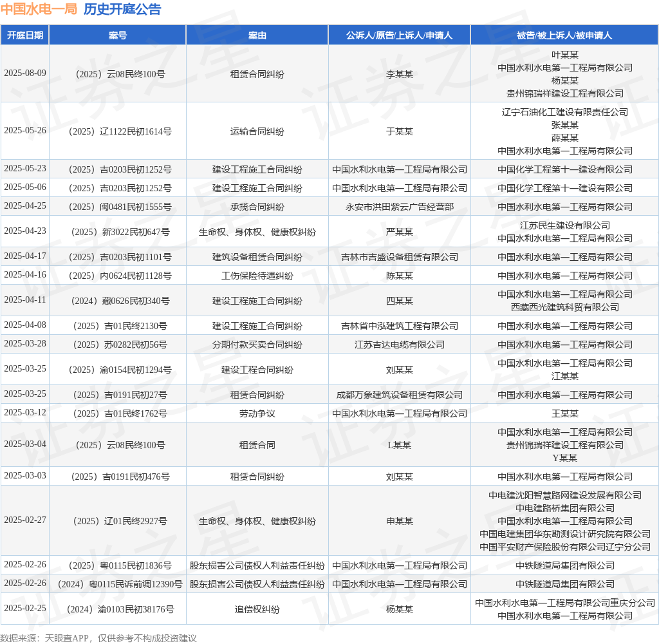The height and width of the screenshot is (644, 659).
Task: Click the date 2025-03-04
Action: coord(25,444)
